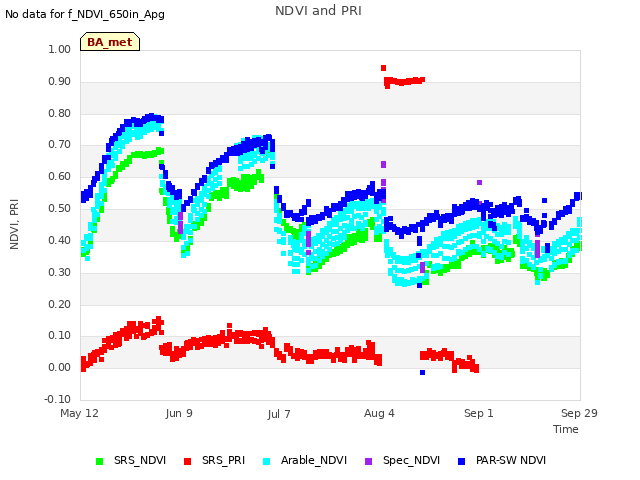Click the 0.50 y-axis tick label
The image size is (640, 480).
[60, 208]
